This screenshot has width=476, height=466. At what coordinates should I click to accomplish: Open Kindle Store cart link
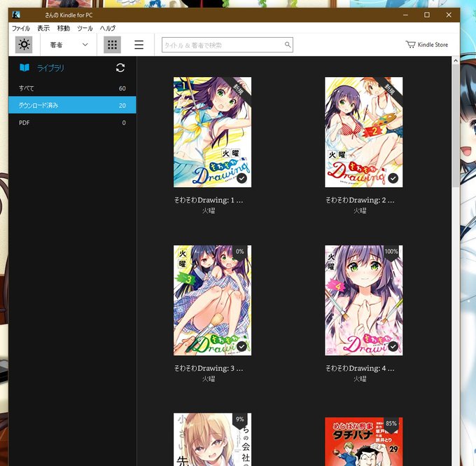427,45
